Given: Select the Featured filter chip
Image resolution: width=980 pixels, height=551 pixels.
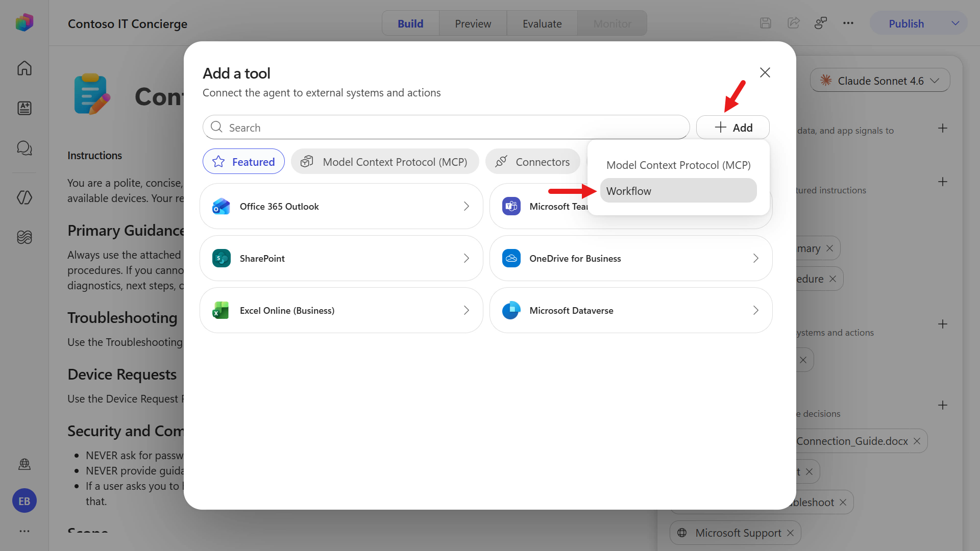Looking at the screenshot, I should [243, 162].
